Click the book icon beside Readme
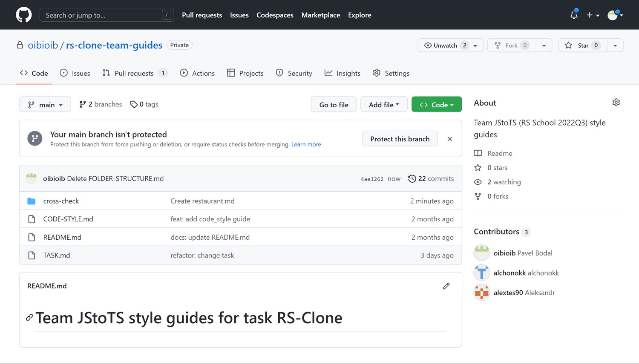Viewport: 639px width, 364px height. [478, 153]
